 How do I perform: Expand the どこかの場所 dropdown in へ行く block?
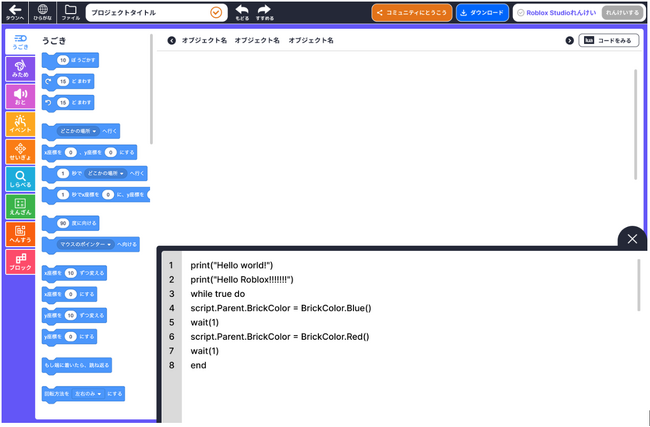point(78,131)
